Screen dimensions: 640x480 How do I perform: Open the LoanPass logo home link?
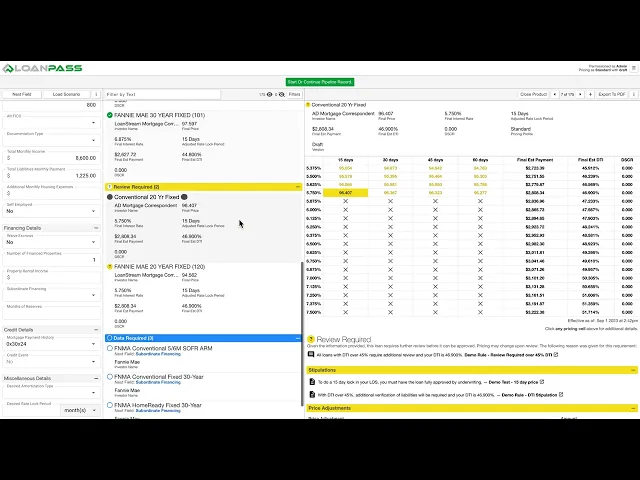(42, 68)
